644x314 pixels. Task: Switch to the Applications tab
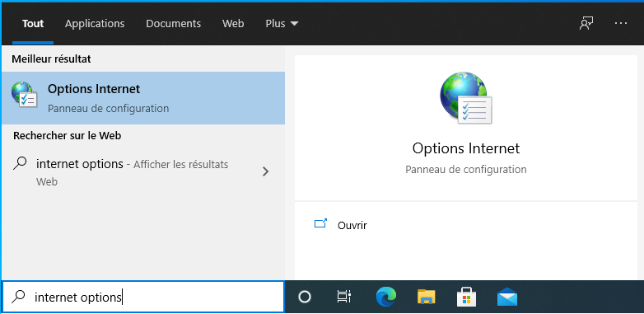pyautogui.click(x=95, y=24)
